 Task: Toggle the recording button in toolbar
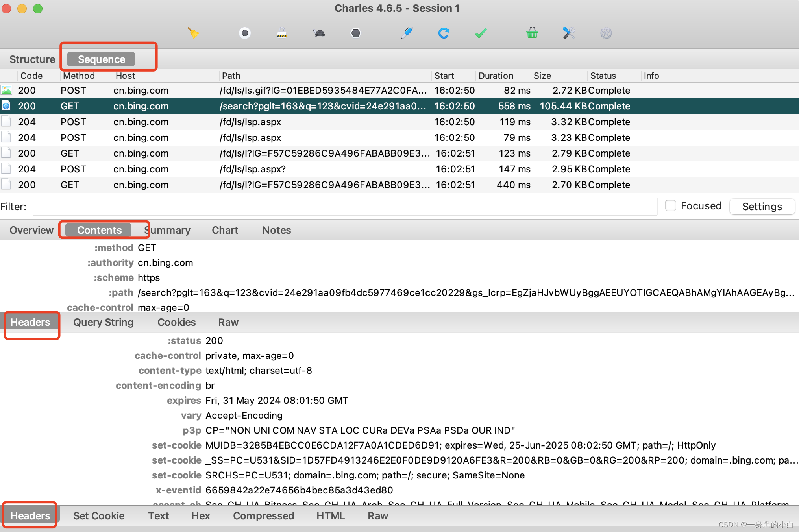244,33
